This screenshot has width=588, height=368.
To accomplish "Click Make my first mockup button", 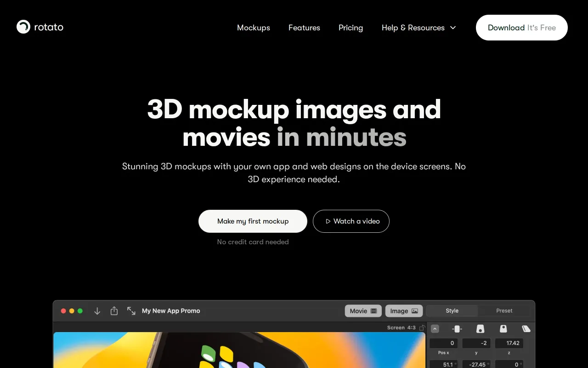I will click(x=253, y=221).
